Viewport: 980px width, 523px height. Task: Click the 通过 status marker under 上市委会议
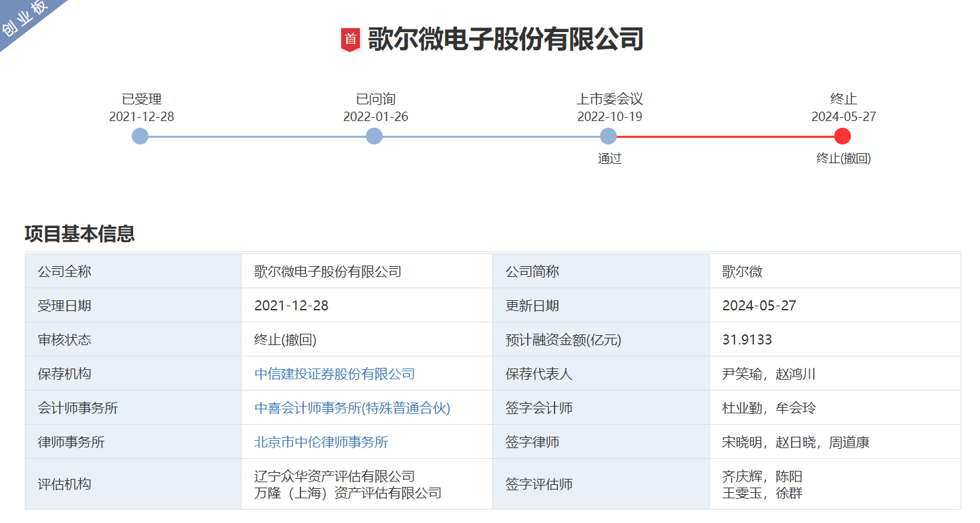(609, 159)
